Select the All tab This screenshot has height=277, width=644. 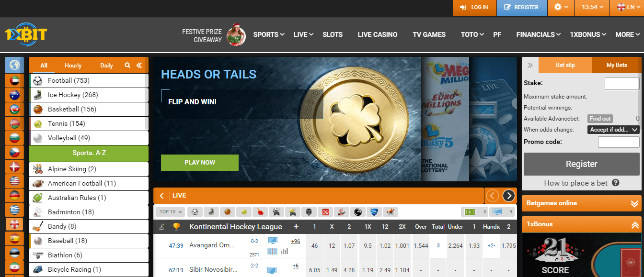(x=44, y=66)
